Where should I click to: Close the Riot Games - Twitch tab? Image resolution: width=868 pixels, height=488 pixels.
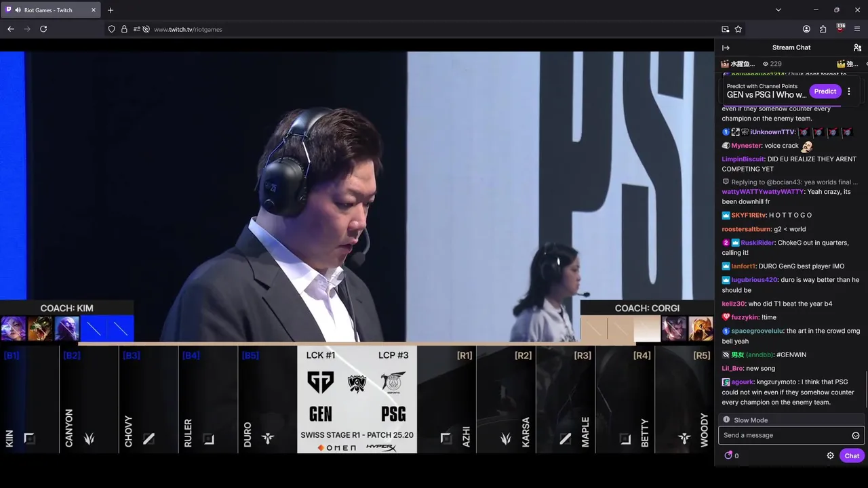point(94,10)
